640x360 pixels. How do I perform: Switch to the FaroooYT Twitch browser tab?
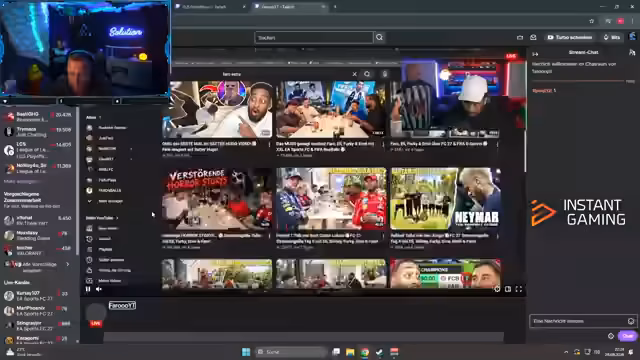289,7
